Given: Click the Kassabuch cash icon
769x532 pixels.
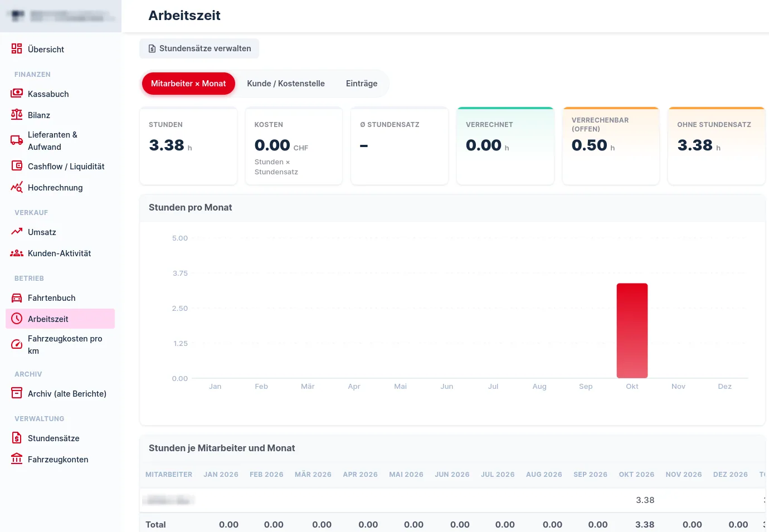Looking at the screenshot, I should [x=17, y=94].
